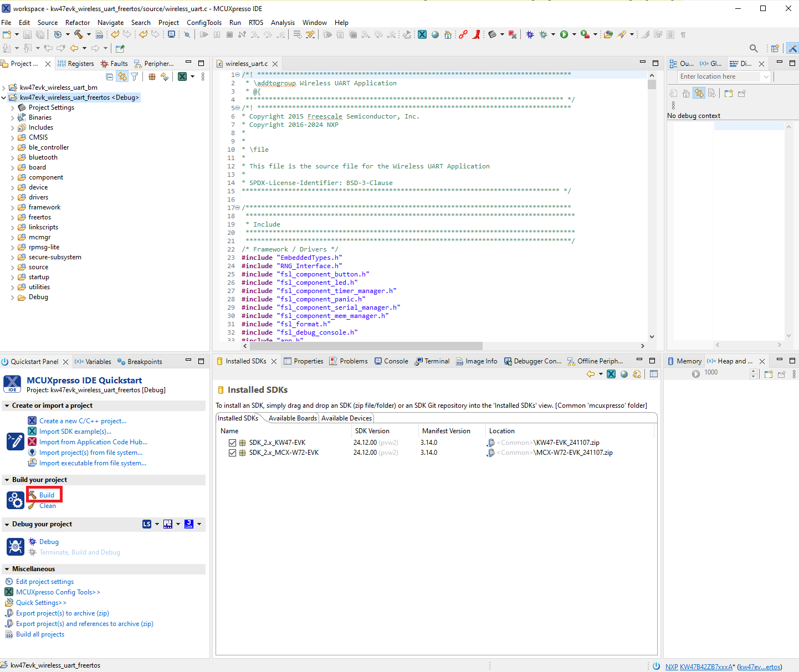This screenshot has width=799, height=672.
Task: Switch to the Available Boards tab
Action: 292,418
